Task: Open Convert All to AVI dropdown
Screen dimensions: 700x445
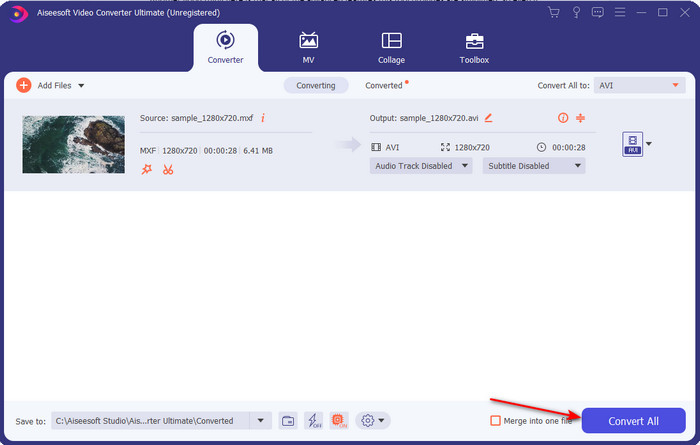Action: click(639, 85)
